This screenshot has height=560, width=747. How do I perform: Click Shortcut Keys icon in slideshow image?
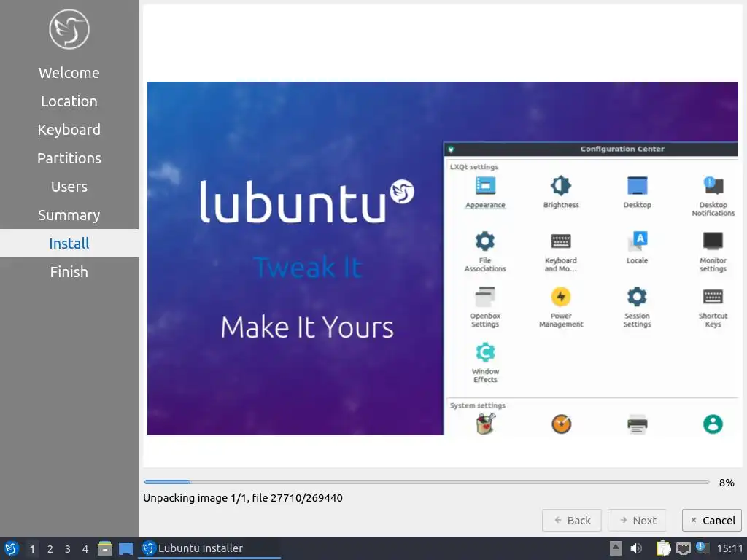coord(713,297)
